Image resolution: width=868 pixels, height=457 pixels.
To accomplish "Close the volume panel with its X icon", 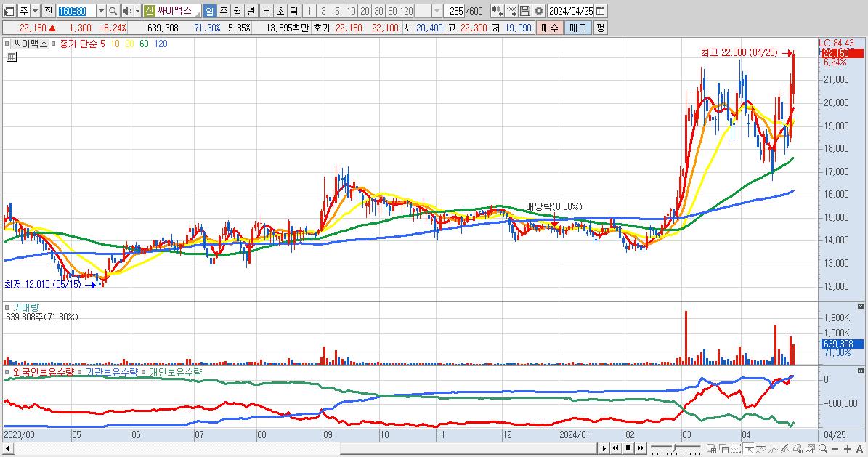I will [860, 307].
